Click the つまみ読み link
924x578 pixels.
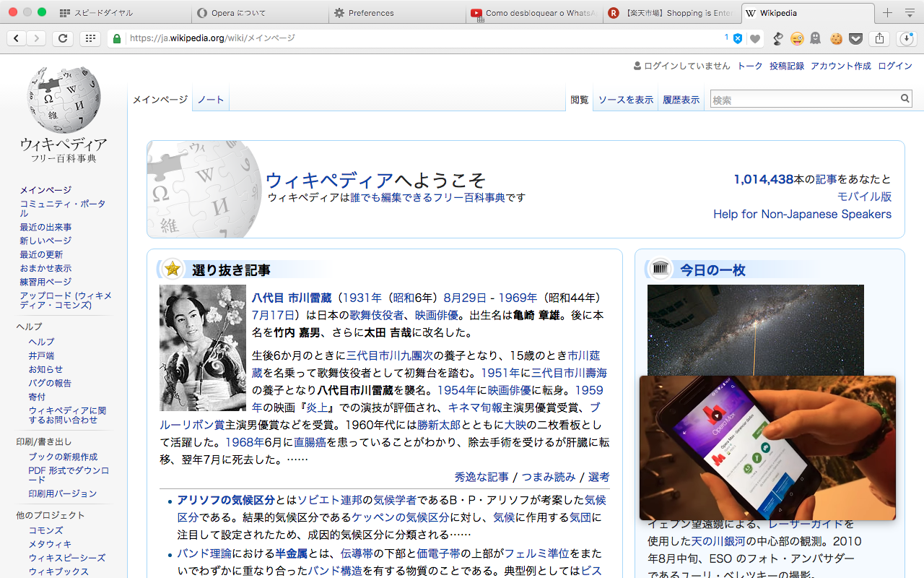549,477
